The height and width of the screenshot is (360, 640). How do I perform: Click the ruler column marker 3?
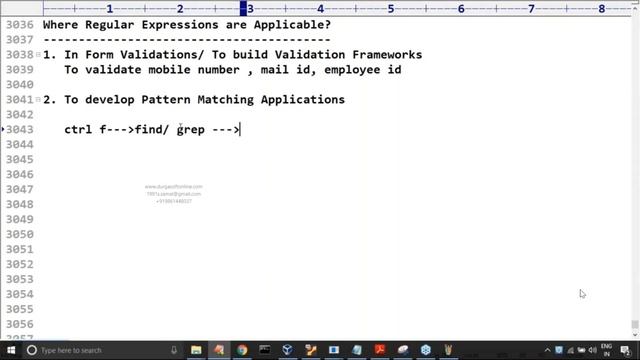click(x=250, y=9)
